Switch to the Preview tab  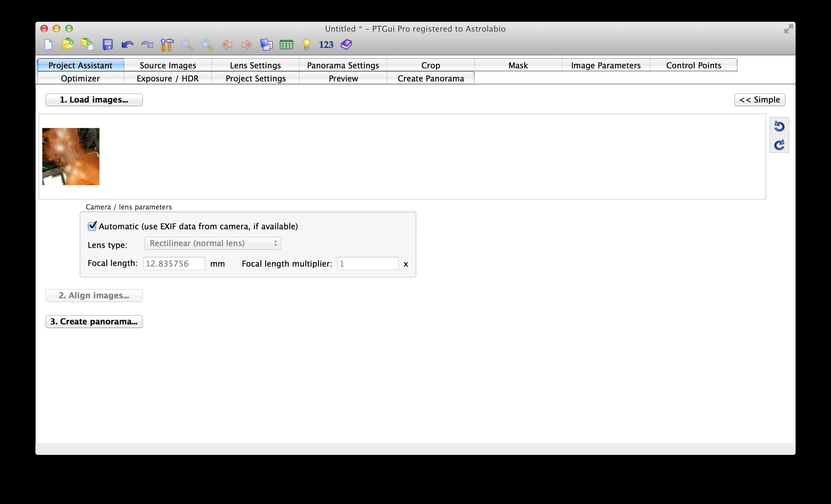pyautogui.click(x=343, y=78)
